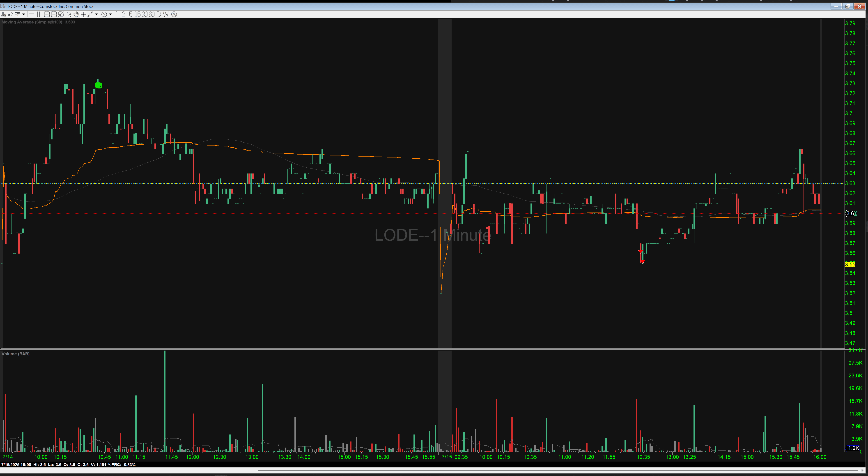
Task: Expand the dropdown next to list-undo icon
Action: [x=24, y=14]
